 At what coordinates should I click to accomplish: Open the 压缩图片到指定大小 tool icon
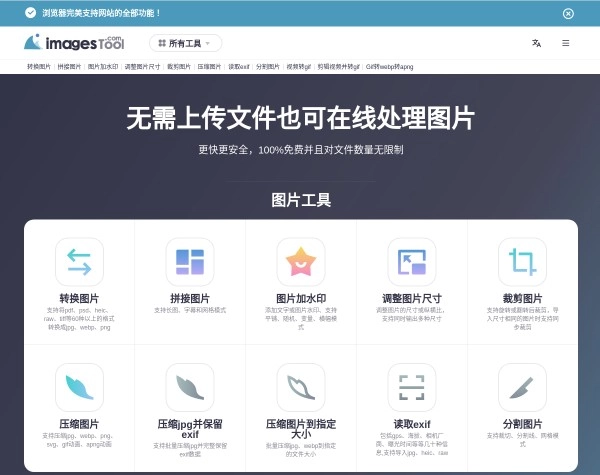(x=301, y=387)
